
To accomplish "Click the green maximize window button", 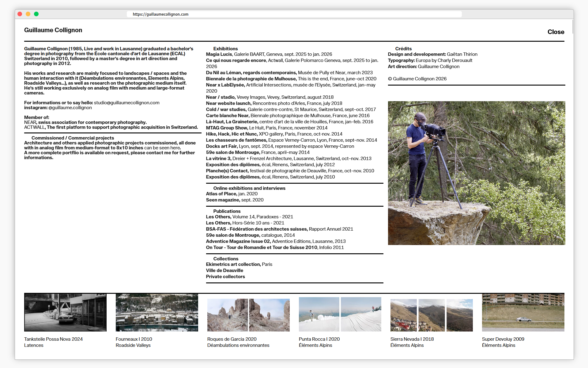I will tap(36, 14).
